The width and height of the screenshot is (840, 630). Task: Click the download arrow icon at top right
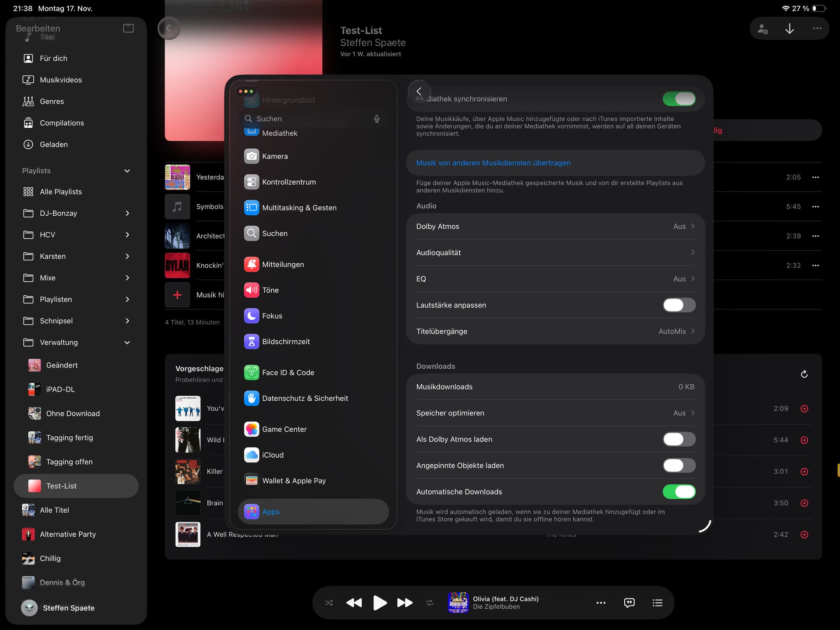coord(789,29)
